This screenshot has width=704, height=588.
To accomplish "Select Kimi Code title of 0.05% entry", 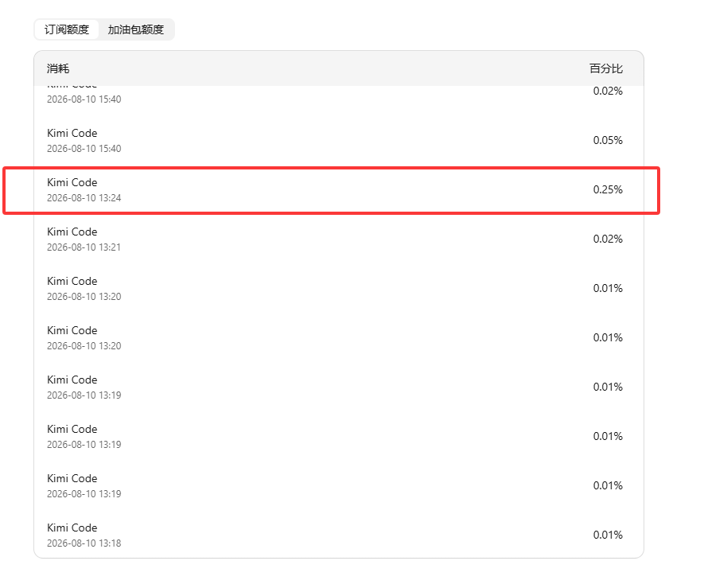I will pyautogui.click(x=72, y=134).
